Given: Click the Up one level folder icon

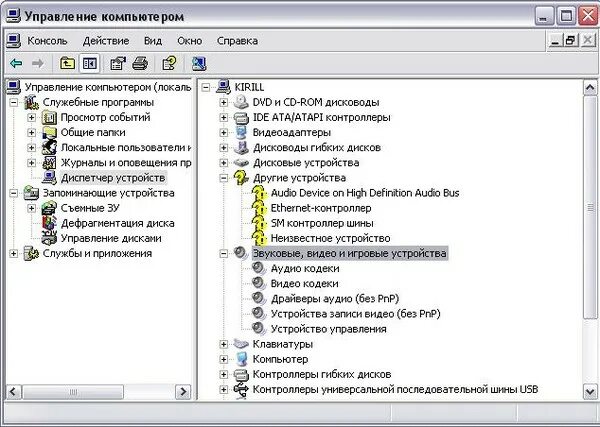Looking at the screenshot, I should (67, 63).
